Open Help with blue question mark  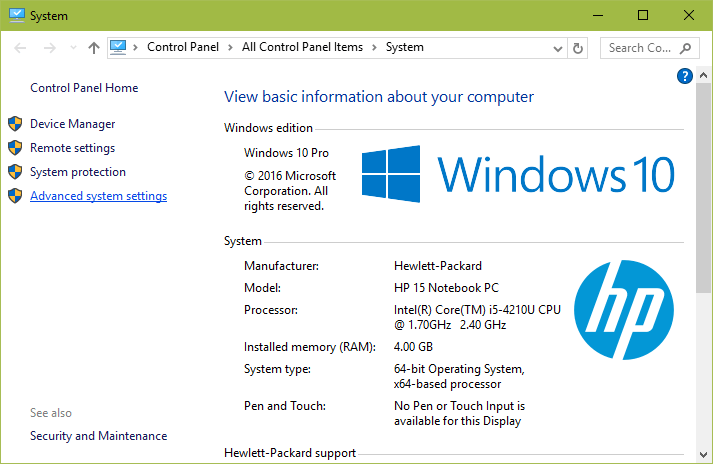point(684,76)
